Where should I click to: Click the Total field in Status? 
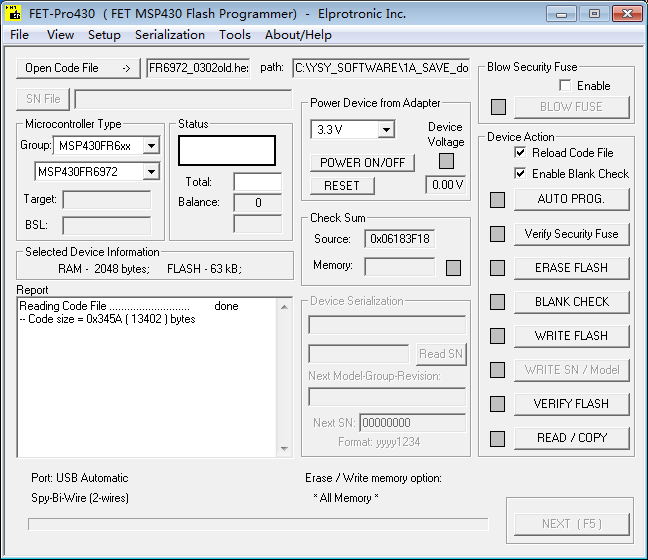pyautogui.click(x=257, y=182)
